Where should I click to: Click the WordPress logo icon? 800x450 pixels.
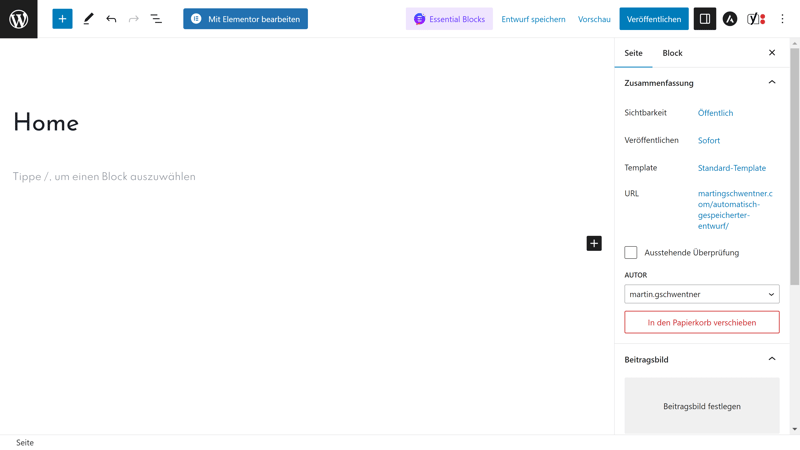18,19
